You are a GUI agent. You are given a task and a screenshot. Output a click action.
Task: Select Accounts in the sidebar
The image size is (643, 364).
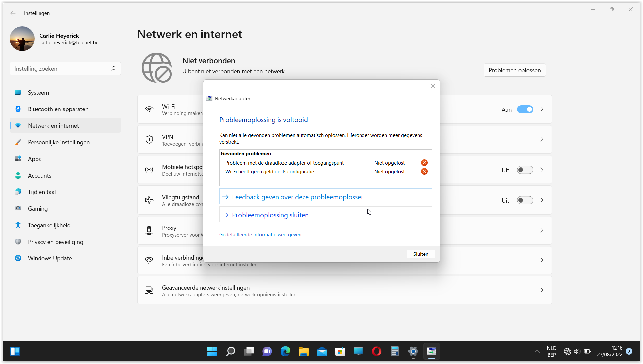point(40,175)
